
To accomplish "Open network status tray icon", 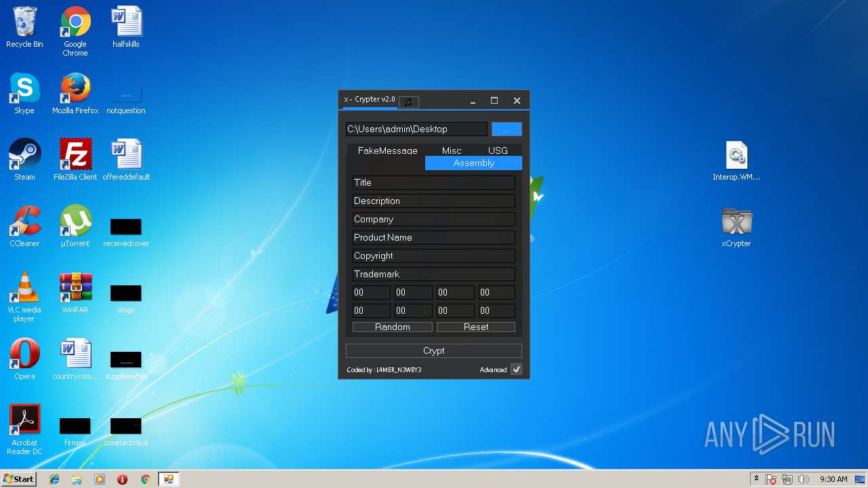I will pyautogui.click(x=787, y=479).
